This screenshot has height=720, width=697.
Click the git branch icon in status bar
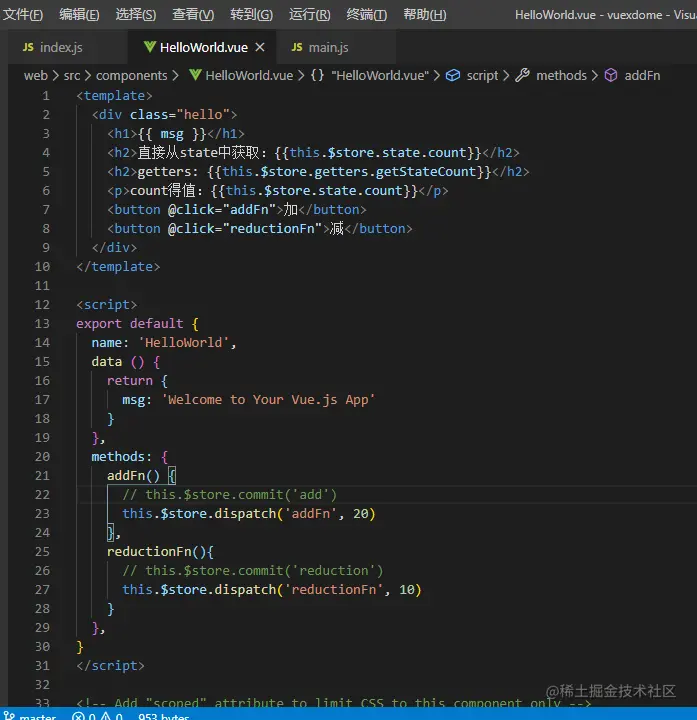9,716
